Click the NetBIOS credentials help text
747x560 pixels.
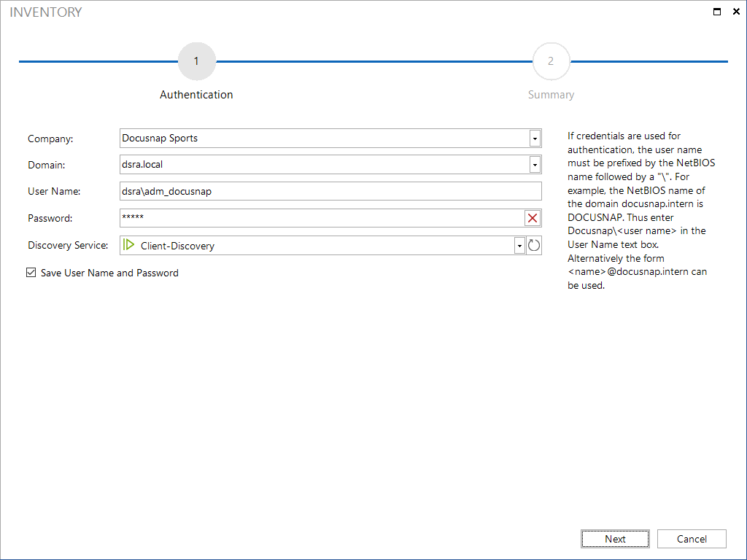pos(641,211)
